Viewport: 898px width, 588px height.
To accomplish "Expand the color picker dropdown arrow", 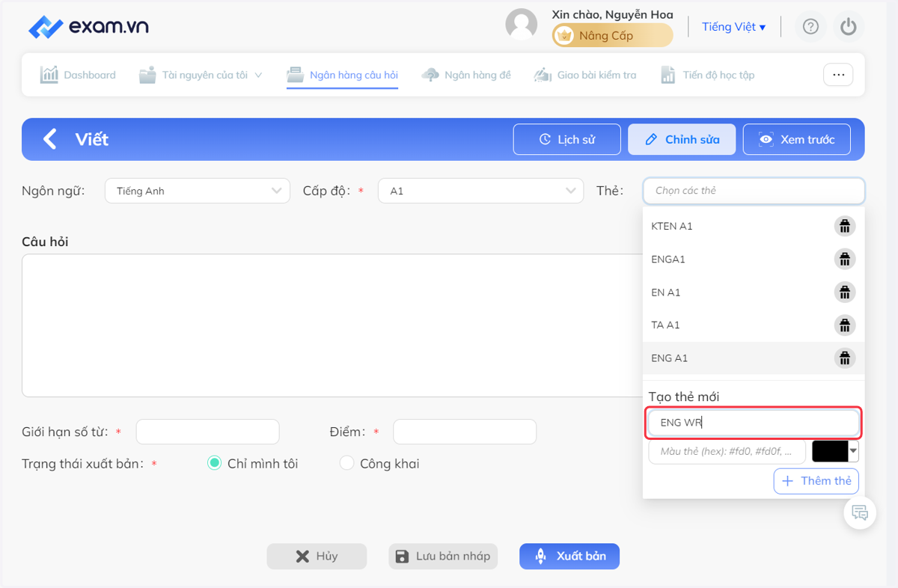I will coord(853,451).
